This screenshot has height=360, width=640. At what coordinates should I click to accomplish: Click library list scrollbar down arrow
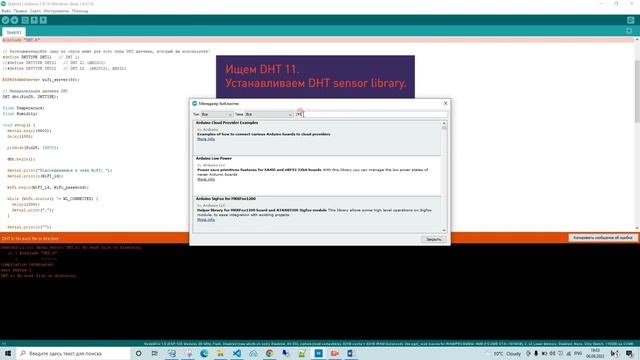pos(444,231)
